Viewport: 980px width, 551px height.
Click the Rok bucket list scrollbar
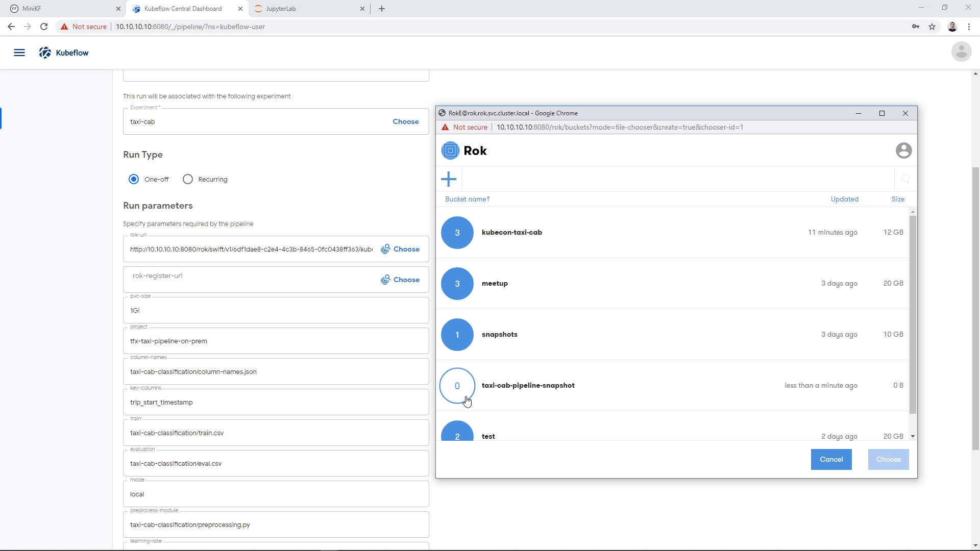tap(913, 314)
